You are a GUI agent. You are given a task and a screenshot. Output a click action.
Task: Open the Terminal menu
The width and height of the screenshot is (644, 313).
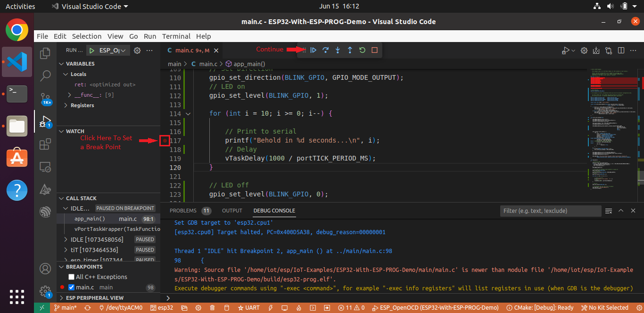pyautogui.click(x=176, y=36)
